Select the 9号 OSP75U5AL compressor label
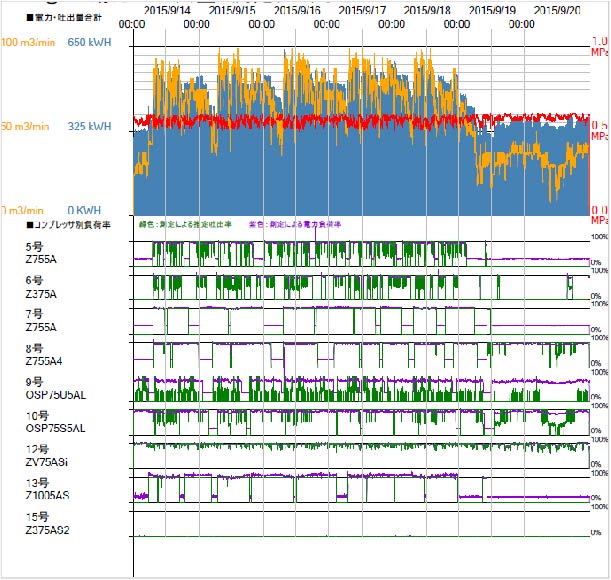The width and height of the screenshot is (611, 580). pyautogui.click(x=48, y=389)
